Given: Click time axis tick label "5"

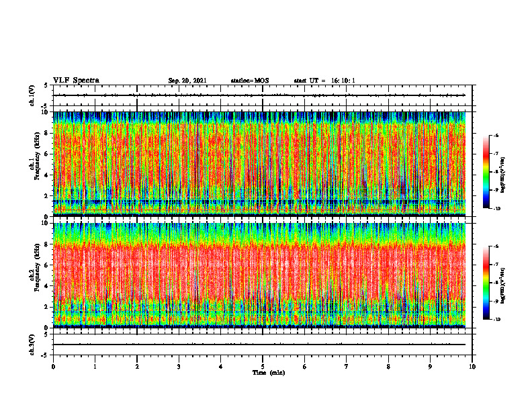Looking at the screenshot, I should click(x=263, y=367).
